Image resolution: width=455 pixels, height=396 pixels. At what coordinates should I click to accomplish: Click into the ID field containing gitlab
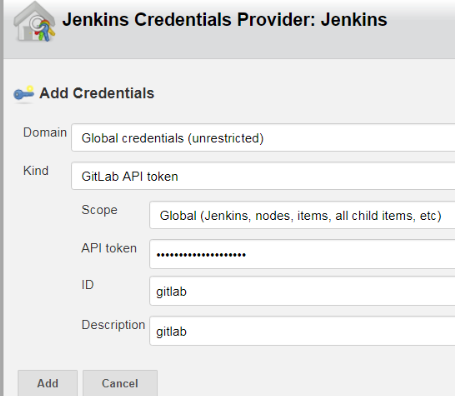(x=302, y=291)
